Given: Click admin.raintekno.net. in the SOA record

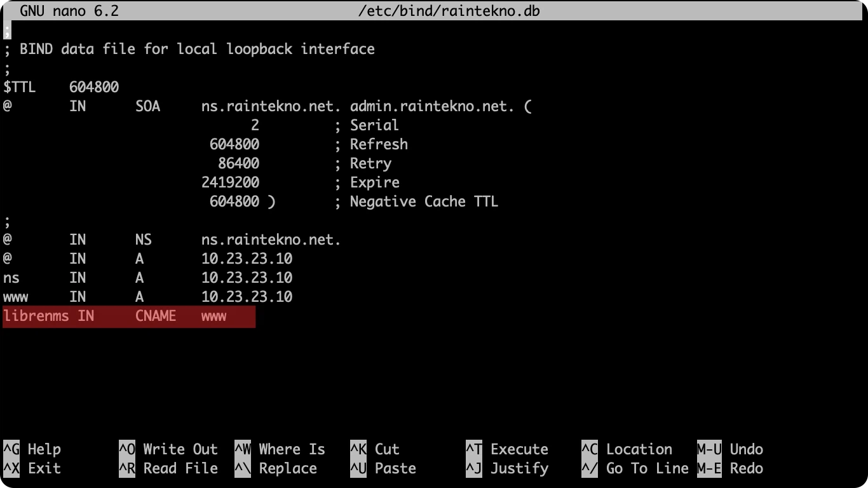Looking at the screenshot, I should tap(432, 106).
